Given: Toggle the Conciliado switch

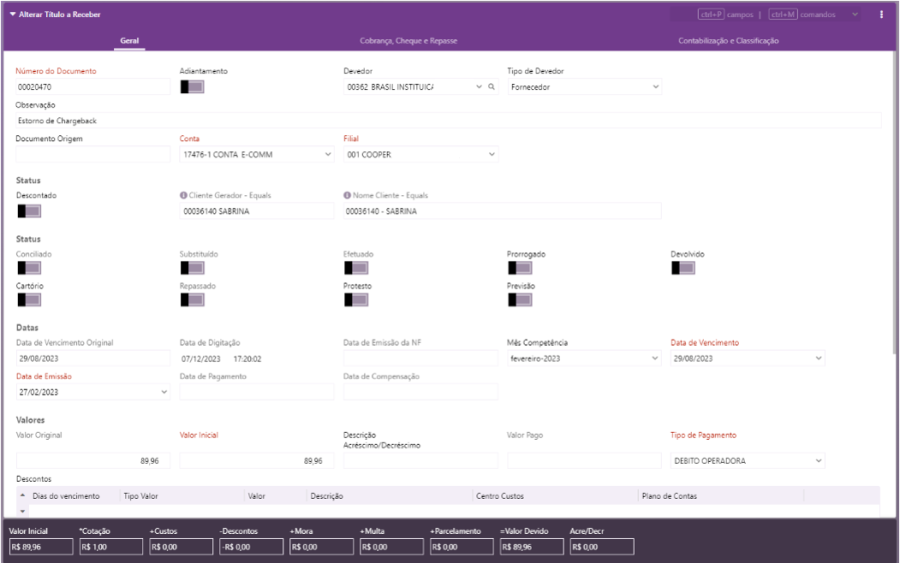Looking at the screenshot, I should click(29, 268).
